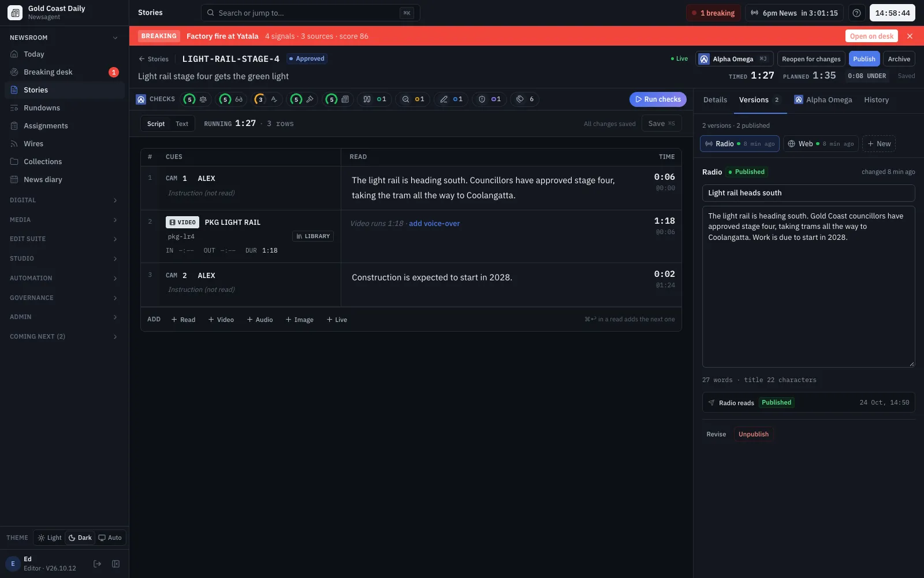
Task: Expand the Edit Suite section
Action: pos(64,239)
